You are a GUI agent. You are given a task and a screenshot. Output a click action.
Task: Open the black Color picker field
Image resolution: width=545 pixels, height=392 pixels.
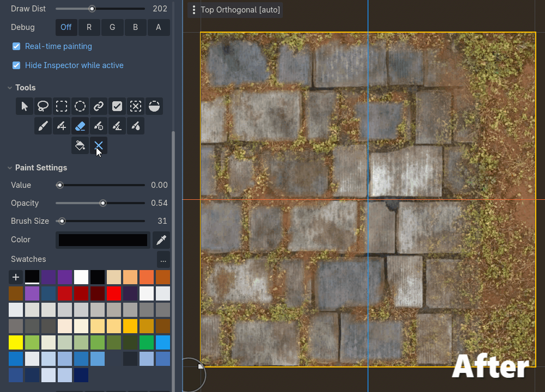pyautogui.click(x=103, y=240)
